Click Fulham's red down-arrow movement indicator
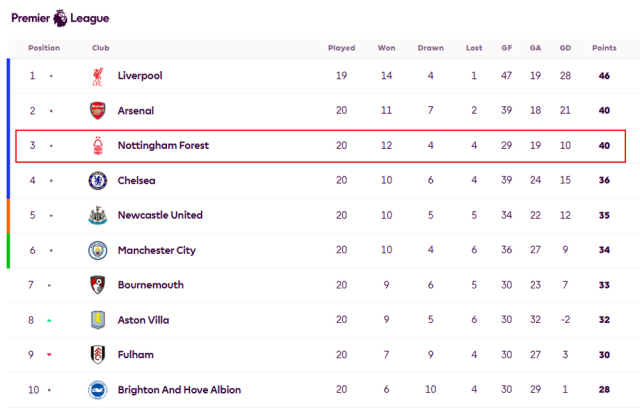Screen dimensions: 640x408 (50, 355)
